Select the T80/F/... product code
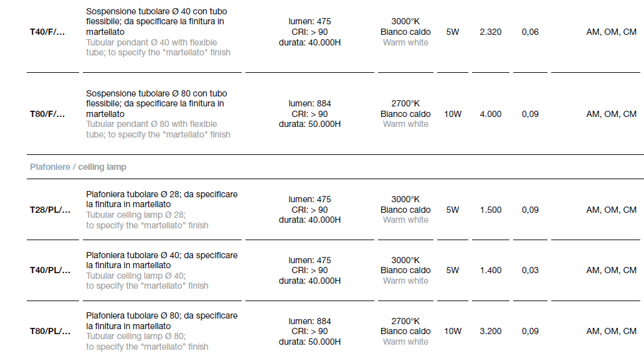 (47, 114)
